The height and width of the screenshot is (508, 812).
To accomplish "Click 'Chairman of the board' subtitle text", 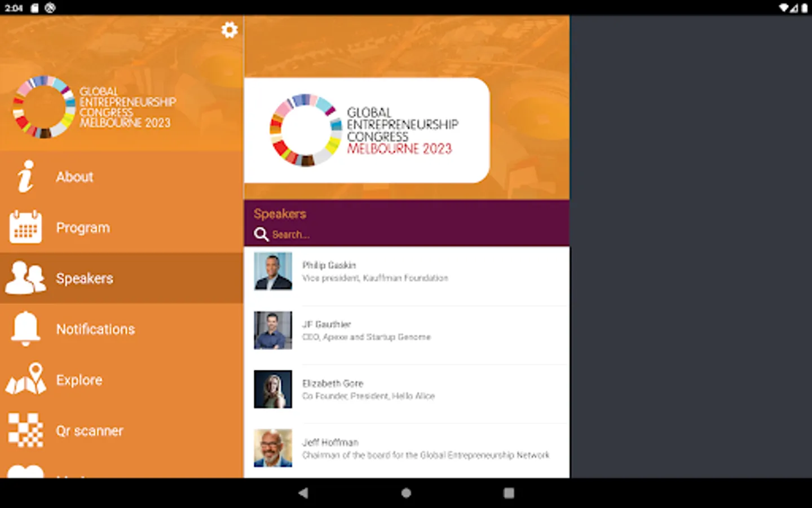I will [x=426, y=455].
